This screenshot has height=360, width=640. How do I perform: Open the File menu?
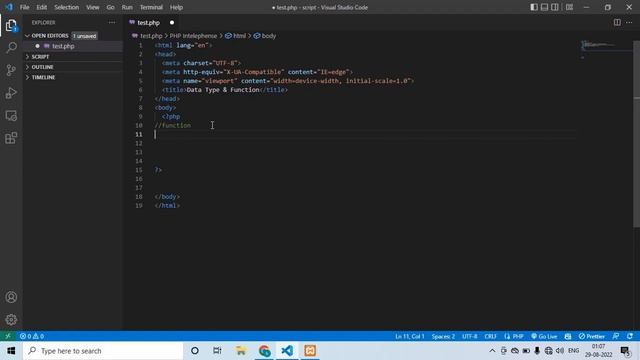[24, 7]
